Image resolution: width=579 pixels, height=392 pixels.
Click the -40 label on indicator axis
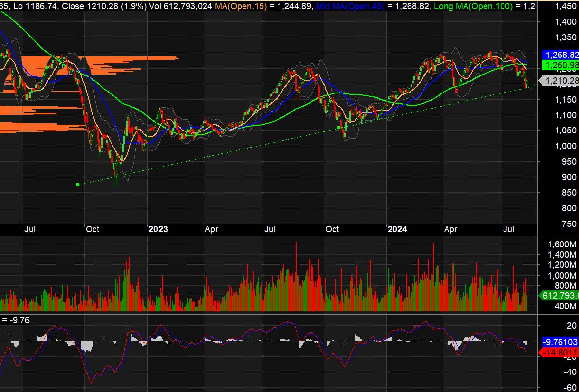coord(569,372)
